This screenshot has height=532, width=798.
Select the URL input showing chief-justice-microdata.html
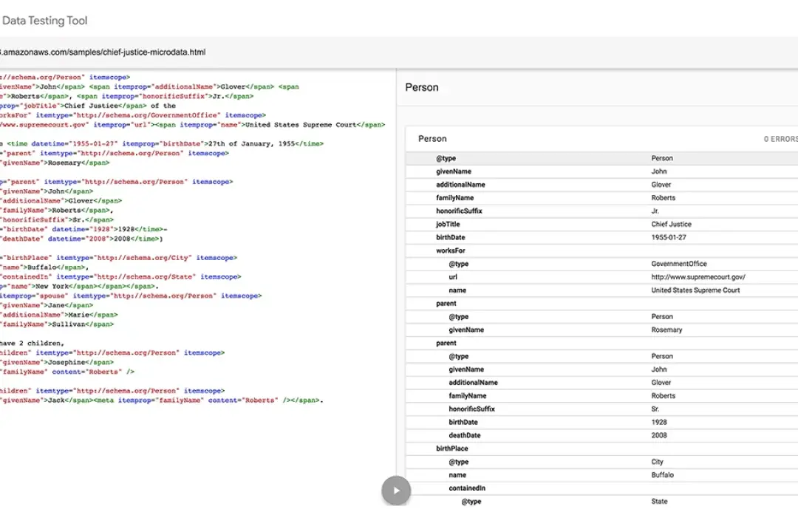click(104, 52)
